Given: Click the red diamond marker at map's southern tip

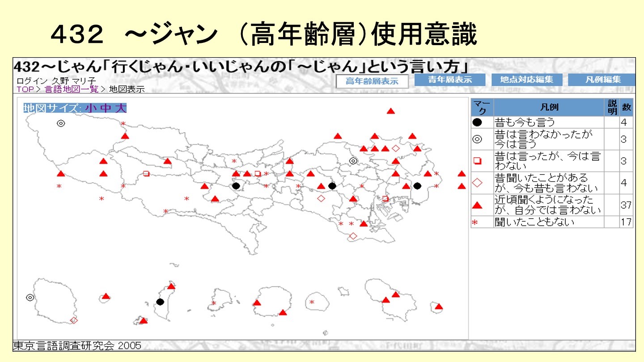Looking at the screenshot, I should pos(353,236).
